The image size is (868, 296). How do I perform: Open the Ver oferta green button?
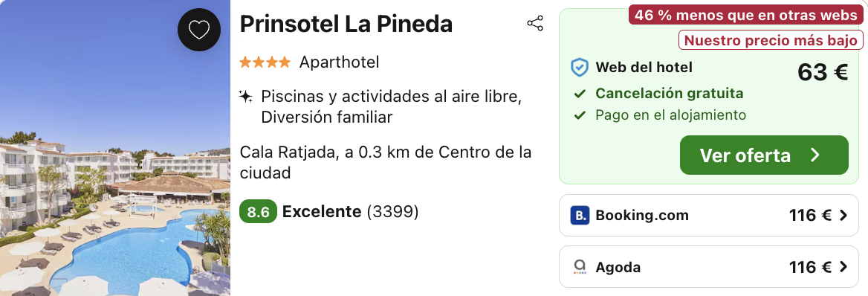(764, 155)
